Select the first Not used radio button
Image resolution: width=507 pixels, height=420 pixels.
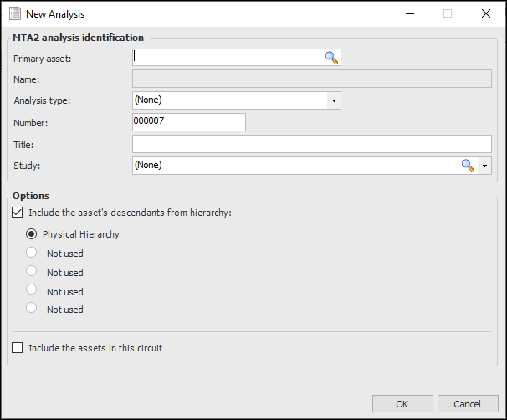pyautogui.click(x=32, y=253)
